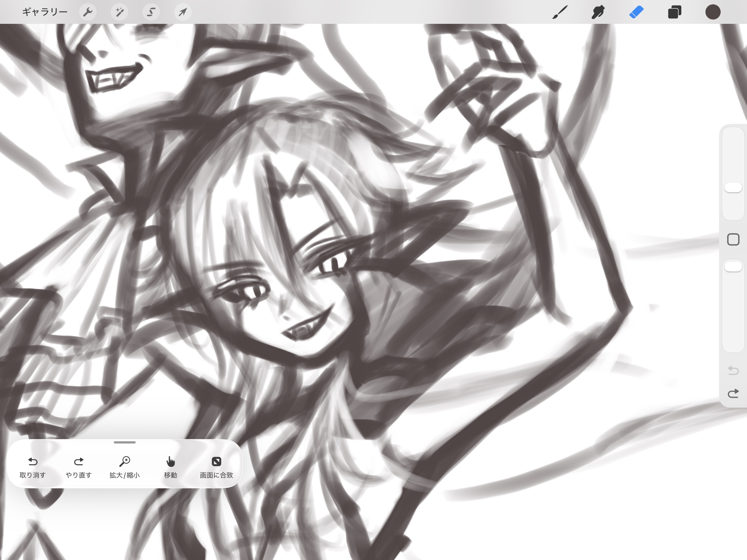Open the Layers panel

675,12
